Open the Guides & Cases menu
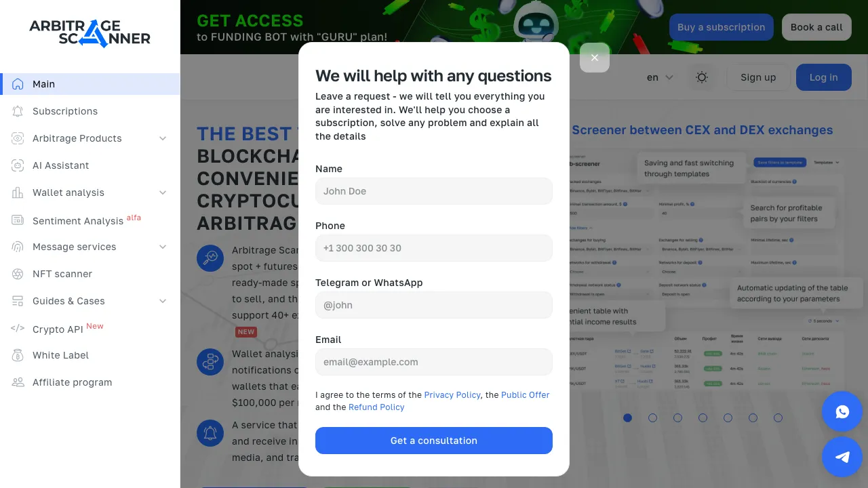 [x=68, y=301]
